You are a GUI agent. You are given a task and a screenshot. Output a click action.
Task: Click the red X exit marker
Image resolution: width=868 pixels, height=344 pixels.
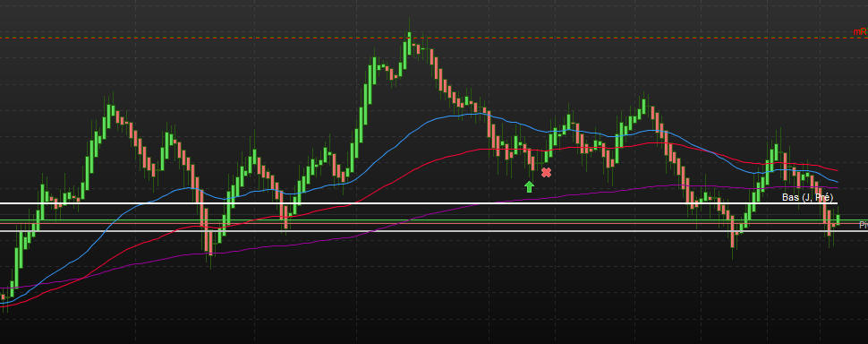point(547,172)
